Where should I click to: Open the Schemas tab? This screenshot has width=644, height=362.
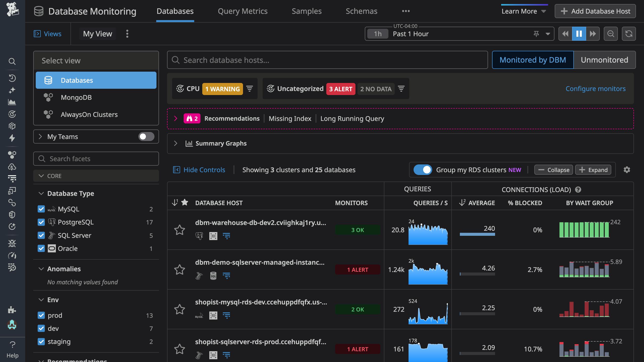(361, 11)
